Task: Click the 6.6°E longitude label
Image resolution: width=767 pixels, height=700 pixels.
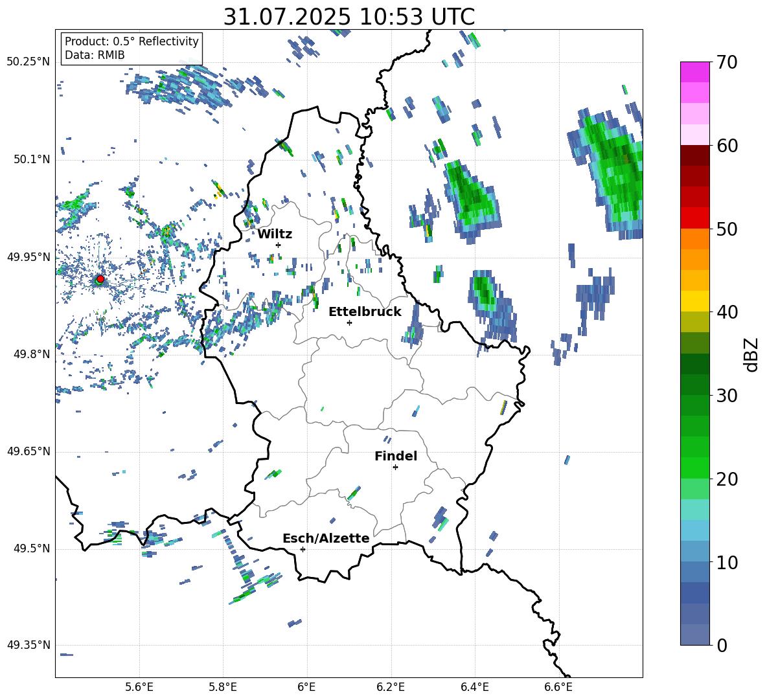Action: 558,687
